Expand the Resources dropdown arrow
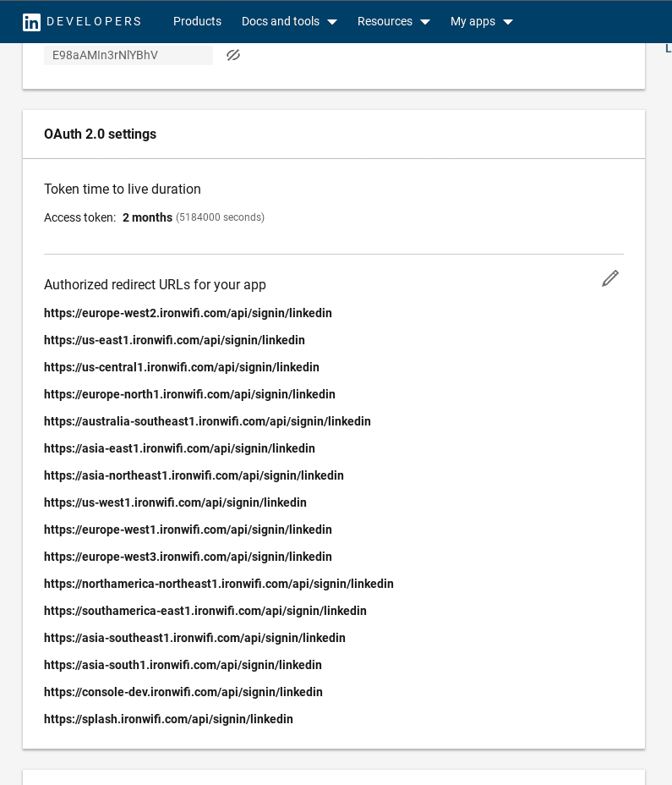This screenshot has width=672, height=785. pos(425,22)
